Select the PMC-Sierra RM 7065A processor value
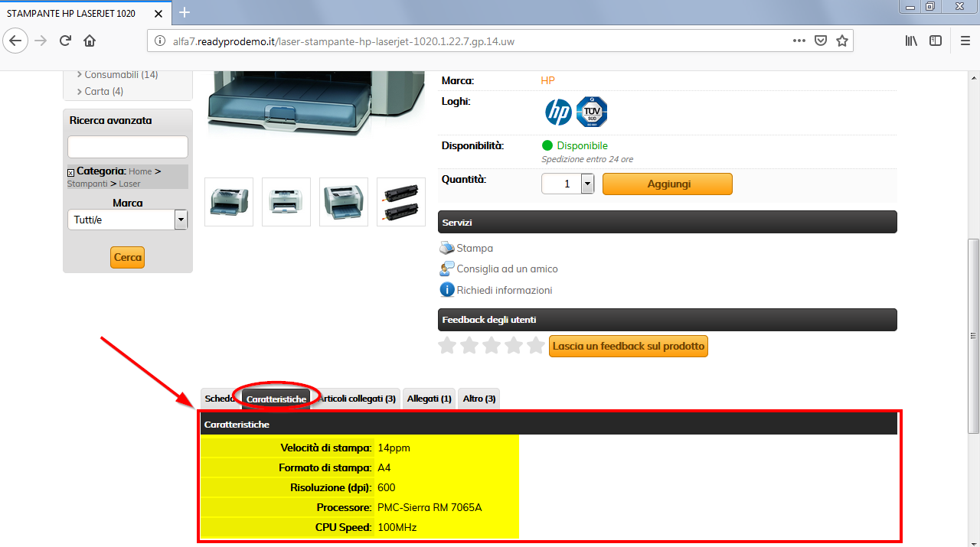Viewport: 980px width, 547px height. pyautogui.click(x=430, y=507)
